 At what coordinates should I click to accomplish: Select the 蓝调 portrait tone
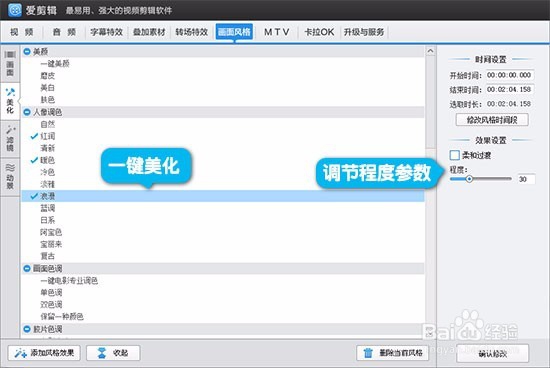(48, 208)
